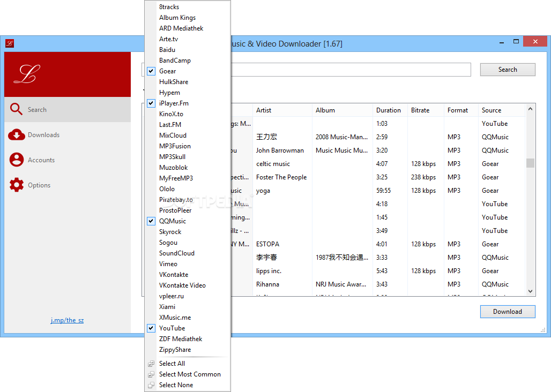Enable the MyFreeMP3 source
The width and height of the screenshot is (551, 392).
pyautogui.click(x=188, y=178)
